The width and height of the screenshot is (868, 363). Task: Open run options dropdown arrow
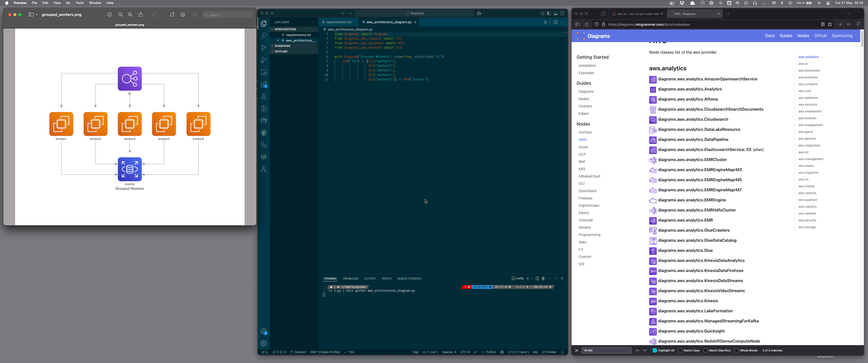click(550, 22)
